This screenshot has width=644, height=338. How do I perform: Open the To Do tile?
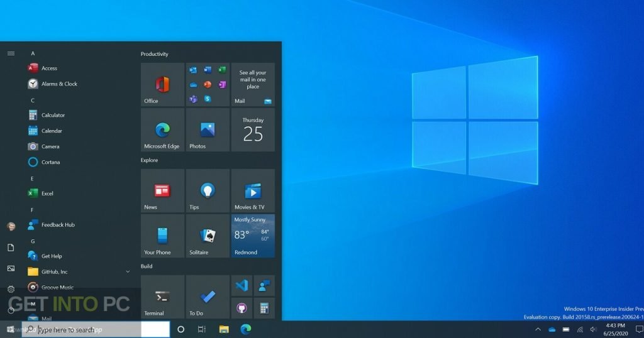(x=208, y=297)
